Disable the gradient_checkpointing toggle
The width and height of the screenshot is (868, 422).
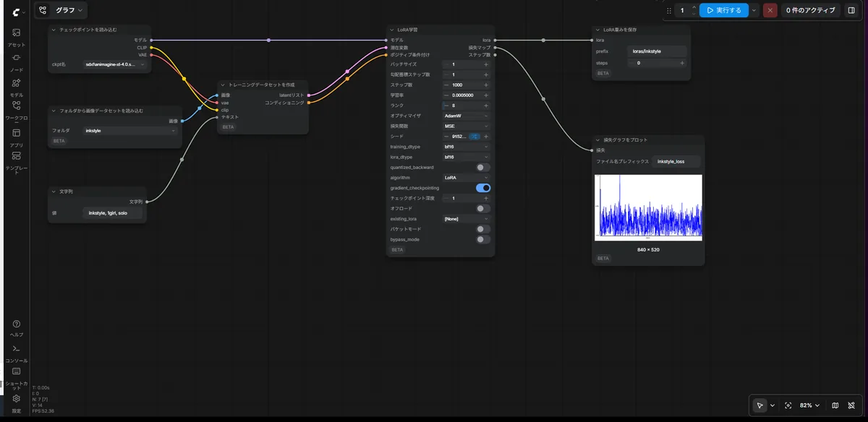tap(483, 188)
